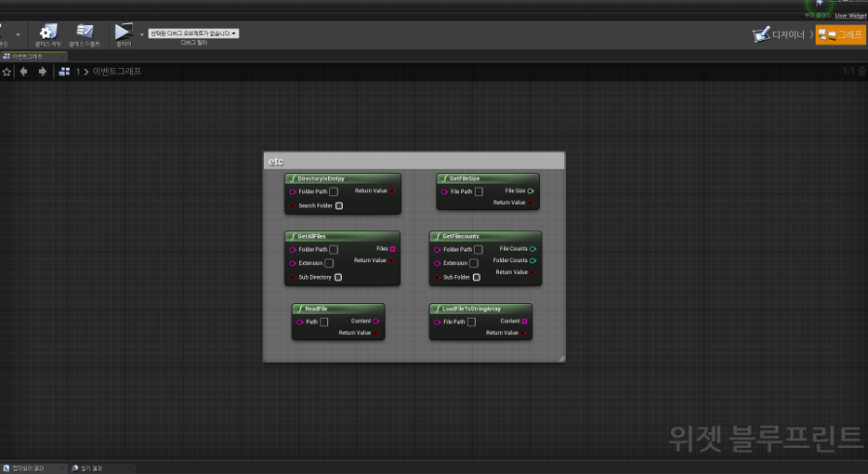
Task: Enable Sub Directory checkbox on GetAllFiles node
Action: 338,277
